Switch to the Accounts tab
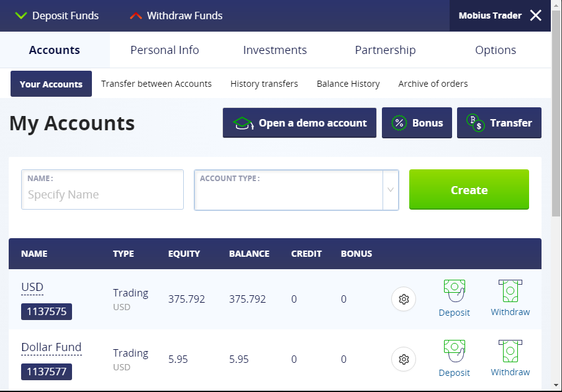The image size is (562, 392). click(55, 50)
